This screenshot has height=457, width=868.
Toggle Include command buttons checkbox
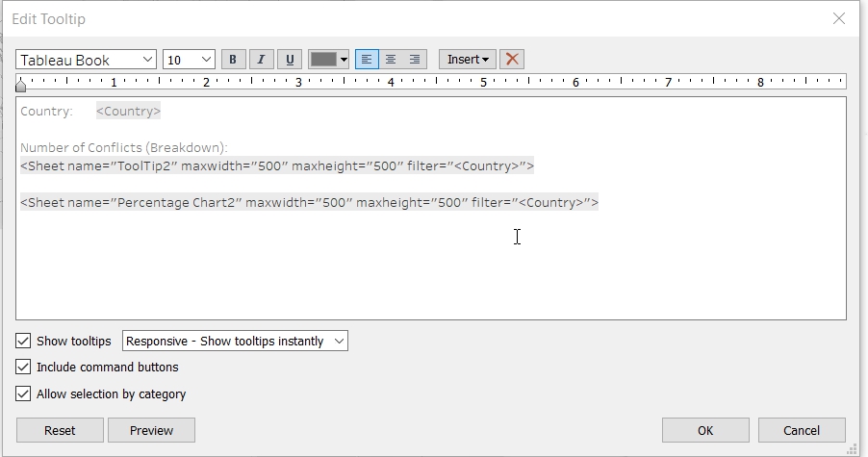point(23,367)
